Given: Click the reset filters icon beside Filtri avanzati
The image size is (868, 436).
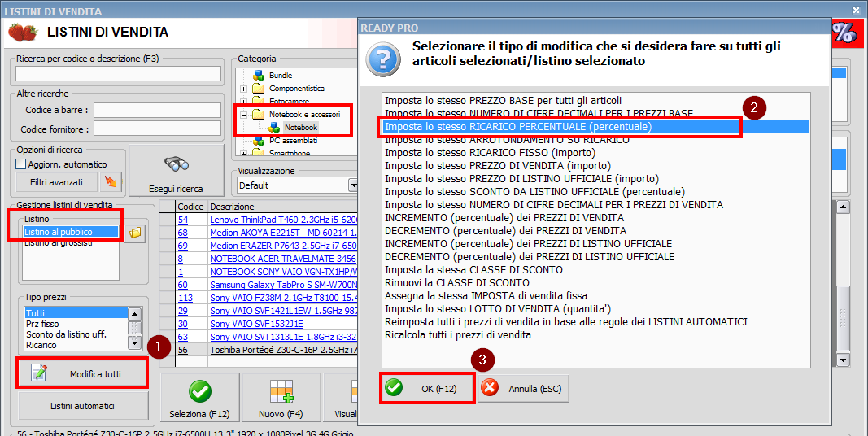Looking at the screenshot, I should coord(111,181).
